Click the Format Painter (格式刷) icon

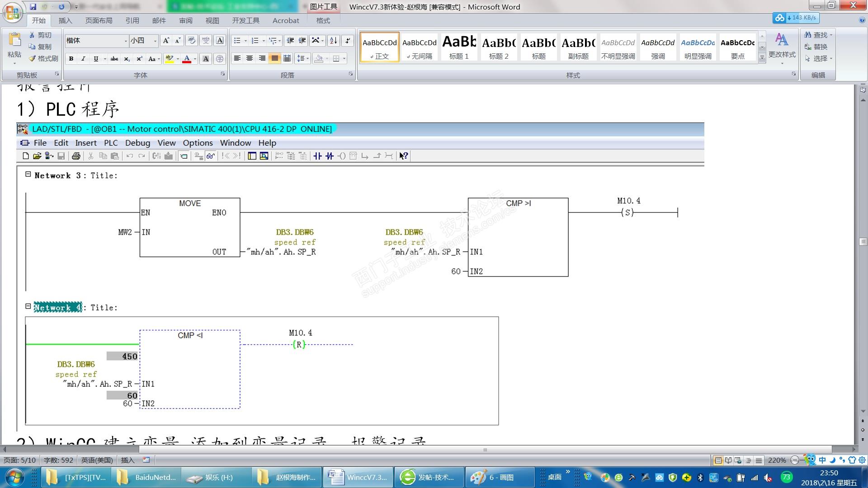pos(33,58)
